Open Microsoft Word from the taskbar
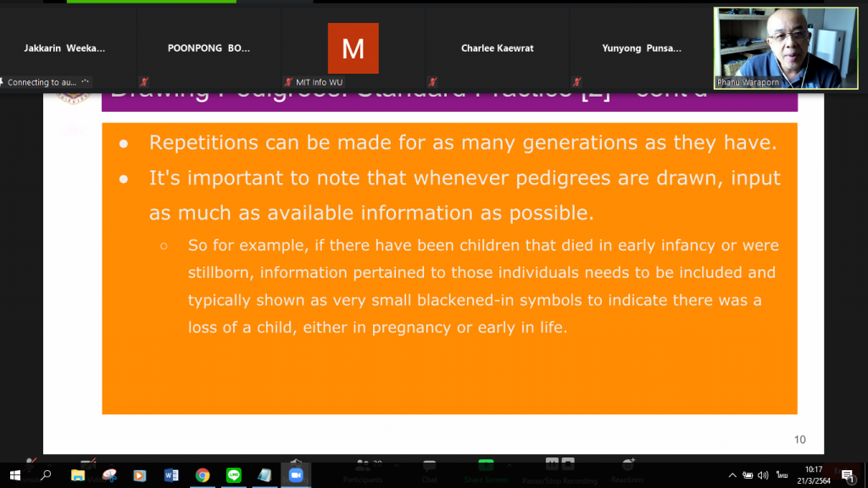The height and width of the screenshot is (488, 868). pyautogui.click(x=171, y=475)
